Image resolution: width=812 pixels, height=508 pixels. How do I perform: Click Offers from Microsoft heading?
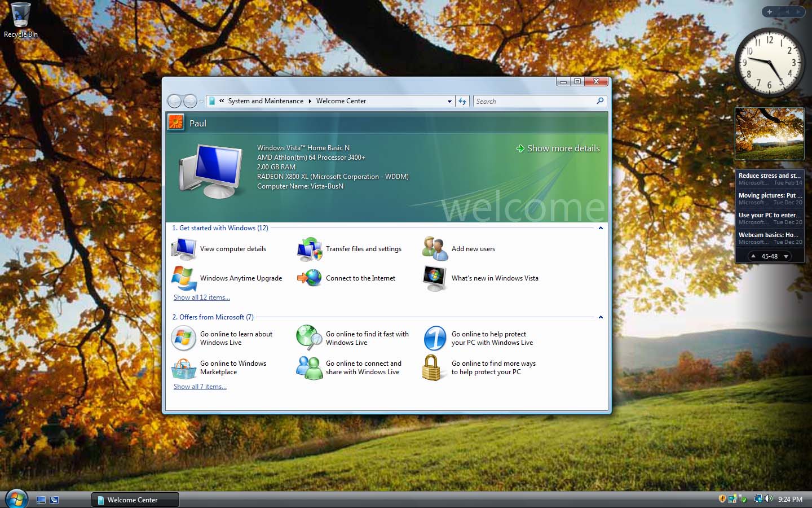click(213, 317)
